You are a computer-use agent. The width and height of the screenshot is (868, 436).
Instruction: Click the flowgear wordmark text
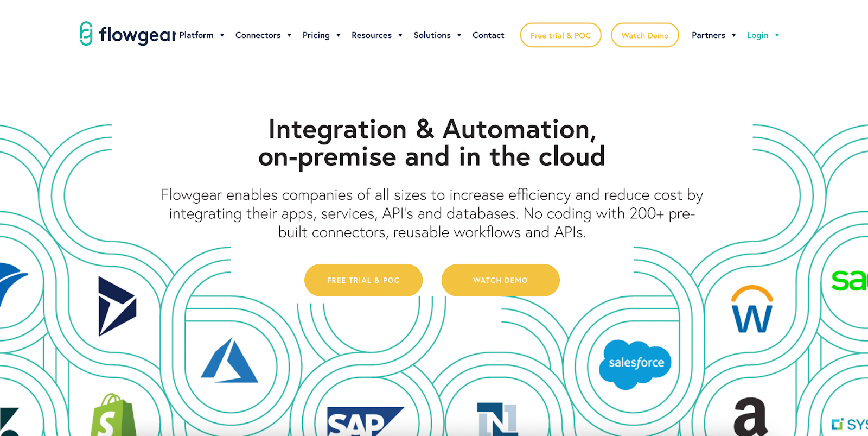pos(138,35)
